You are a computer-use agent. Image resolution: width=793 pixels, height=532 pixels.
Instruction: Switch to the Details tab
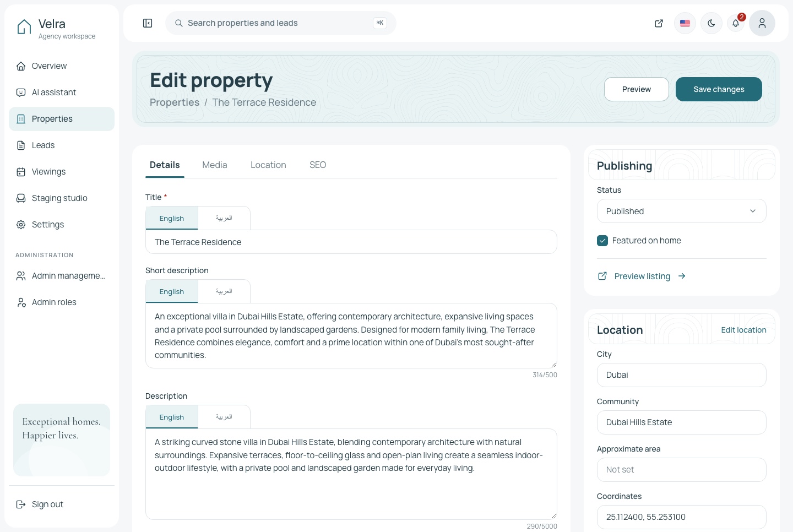(165, 165)
